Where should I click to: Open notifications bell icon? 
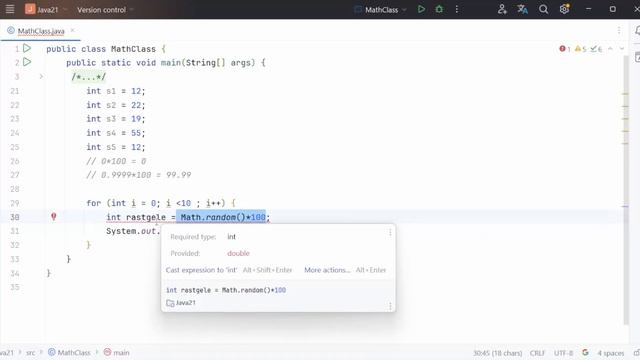click(637, 30)
